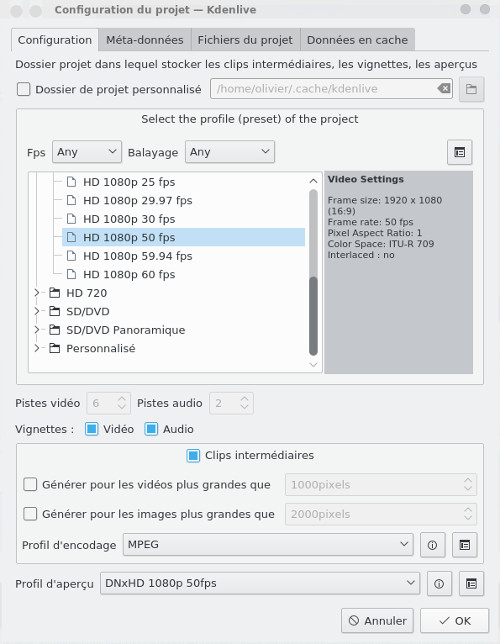
Task: Open manage proxy encoding profiles icon
Action: pos(465,545)
